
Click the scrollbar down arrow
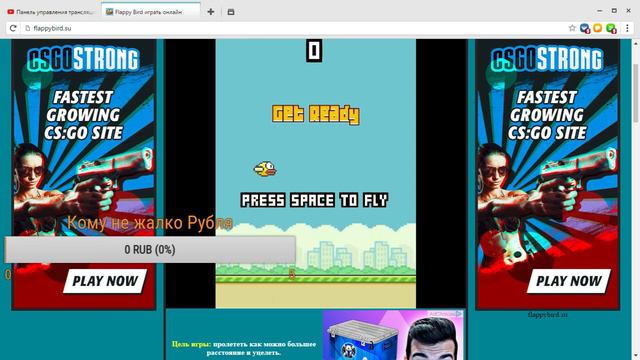(636, 356)
